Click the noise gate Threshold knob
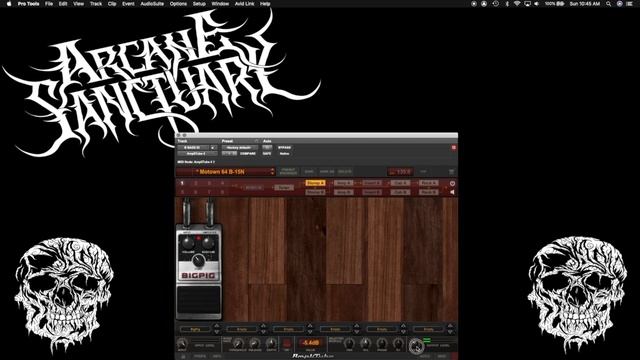The height and width of the screenshot is (360, 640). point(238,344)
